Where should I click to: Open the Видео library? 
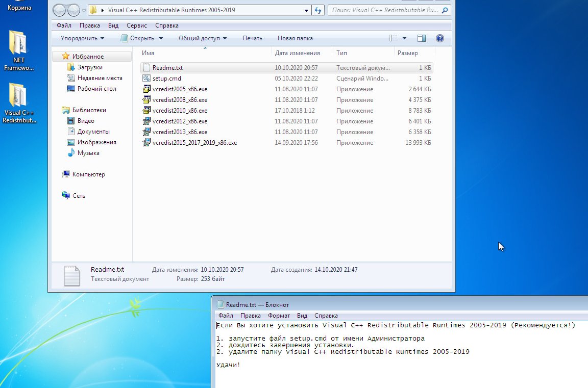tap(86, 121)
